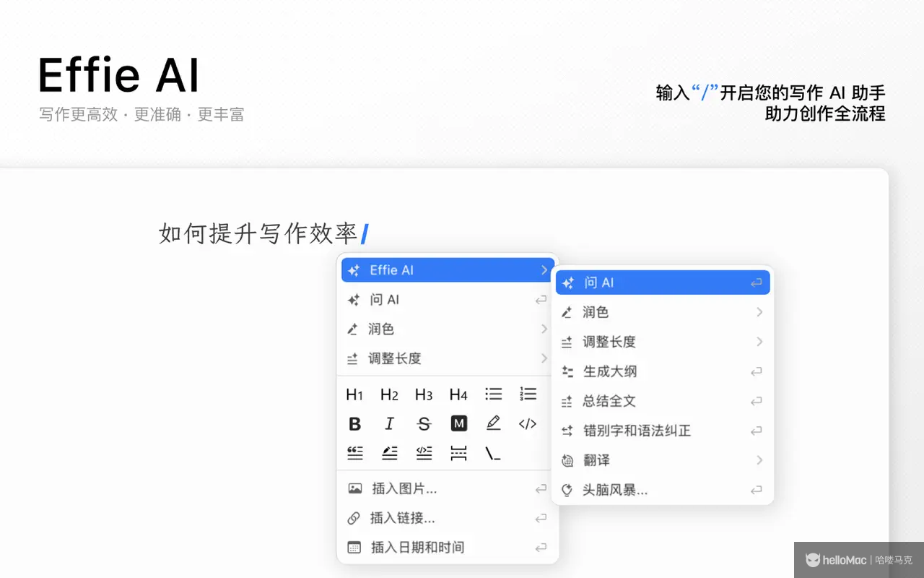Viewport: 924px width, 578px height.
Task: Expand 调整长度 chevron in Effie AI submenu
Action: (759, 342)
